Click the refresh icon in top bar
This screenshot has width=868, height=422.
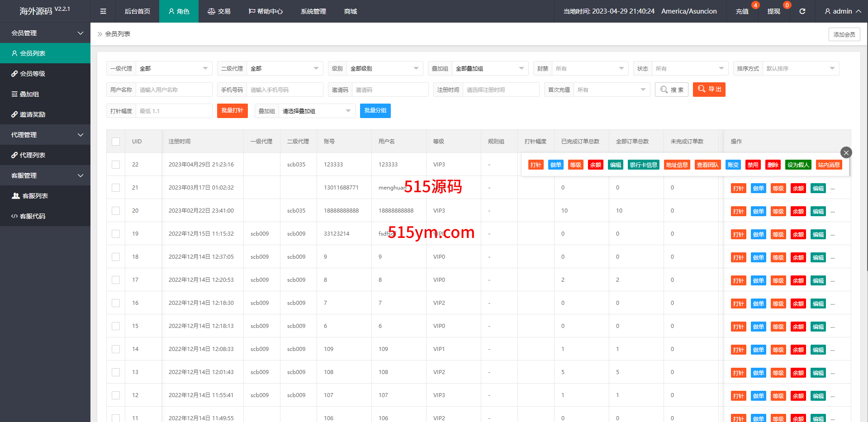click(x=802, y=11)
